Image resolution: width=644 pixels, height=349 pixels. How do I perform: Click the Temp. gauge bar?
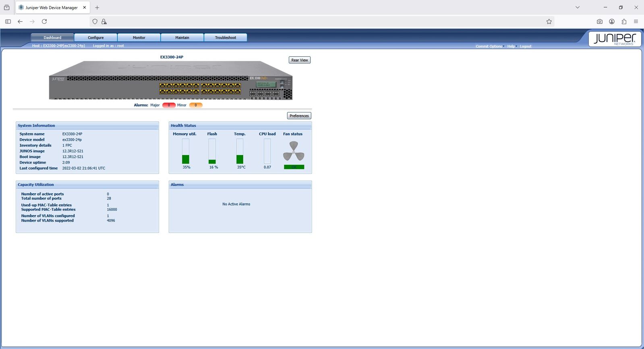pos(240,151)
